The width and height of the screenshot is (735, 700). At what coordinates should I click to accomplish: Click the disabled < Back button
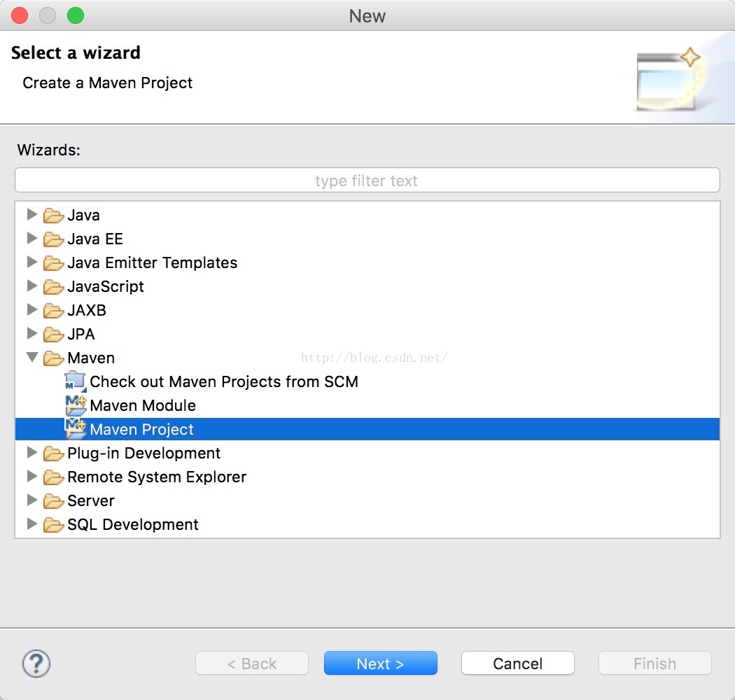coord(252,664)
